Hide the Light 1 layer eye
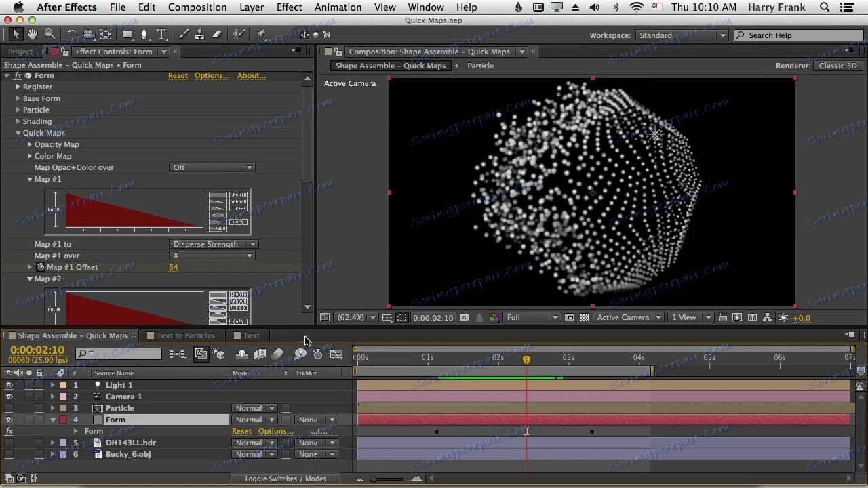Screen dimensions: 868x488 pos(9,385)
